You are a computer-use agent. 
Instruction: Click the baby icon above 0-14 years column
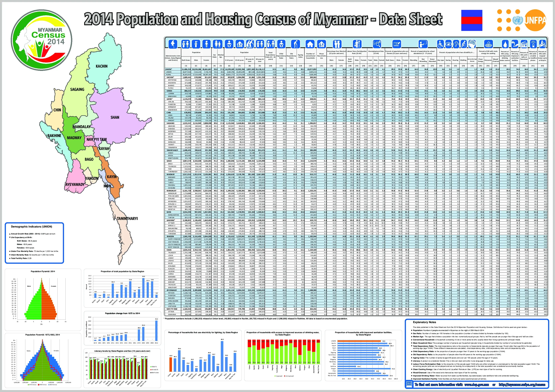[x=229, y=44]
